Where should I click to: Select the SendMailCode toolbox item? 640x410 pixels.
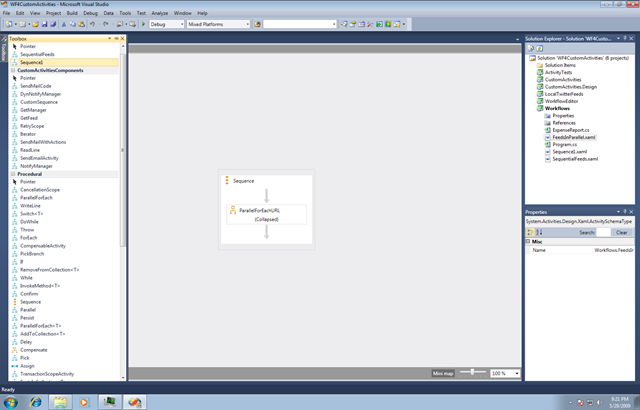click(36, 86)
